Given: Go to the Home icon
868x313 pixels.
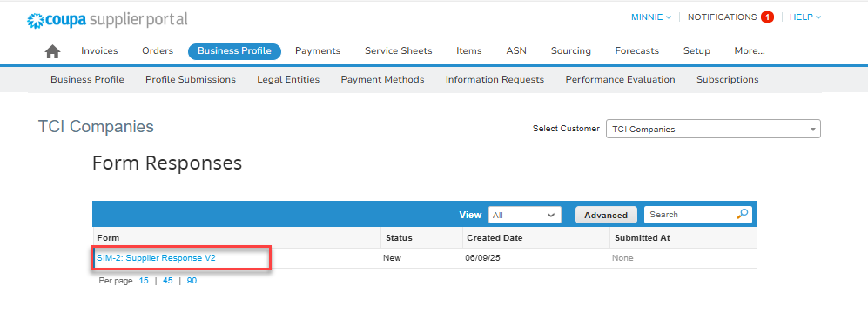Looking at the screenshot, I should pyautogui.click(x=52, y=51).
